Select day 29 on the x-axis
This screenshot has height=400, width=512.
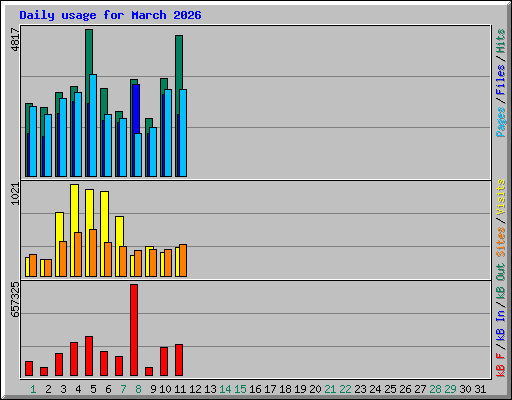(x=450, y=389)
